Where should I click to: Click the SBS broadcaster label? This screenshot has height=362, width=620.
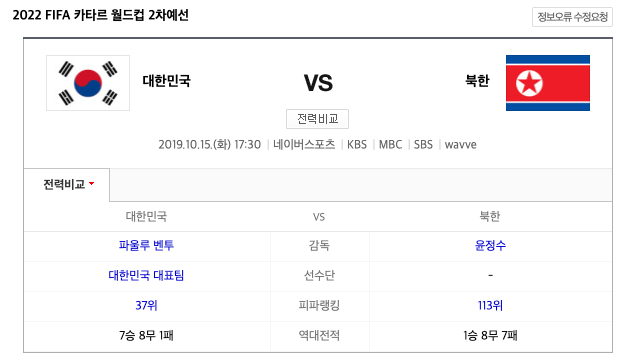click(x=423, y=145)
